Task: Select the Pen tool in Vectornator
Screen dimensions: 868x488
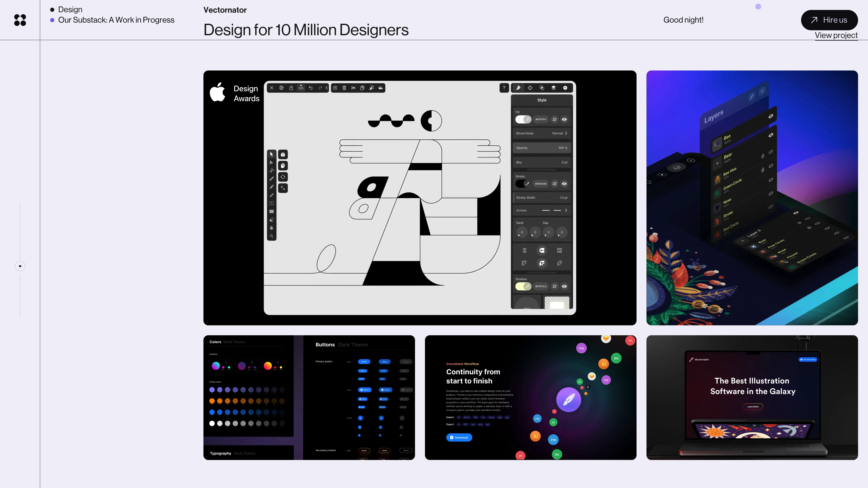Action: click(271, 179)
